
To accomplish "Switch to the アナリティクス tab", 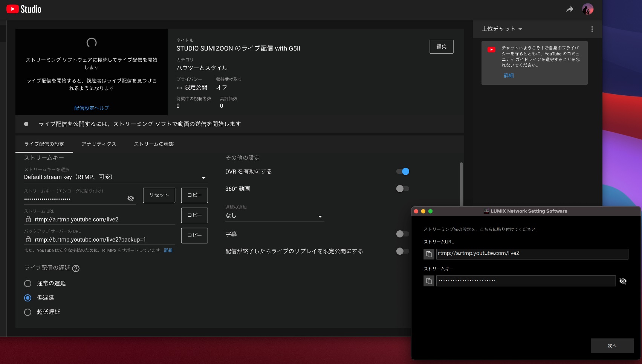I will (99, 144).
